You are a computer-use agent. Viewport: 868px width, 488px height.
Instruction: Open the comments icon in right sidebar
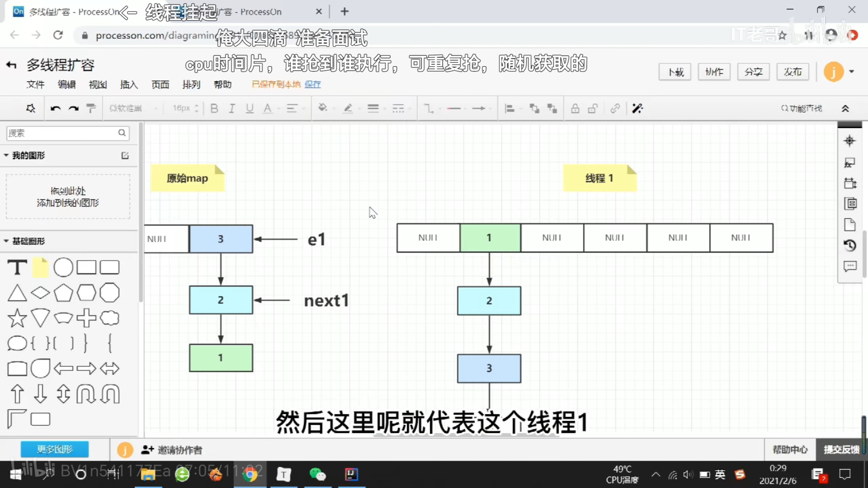850,266
